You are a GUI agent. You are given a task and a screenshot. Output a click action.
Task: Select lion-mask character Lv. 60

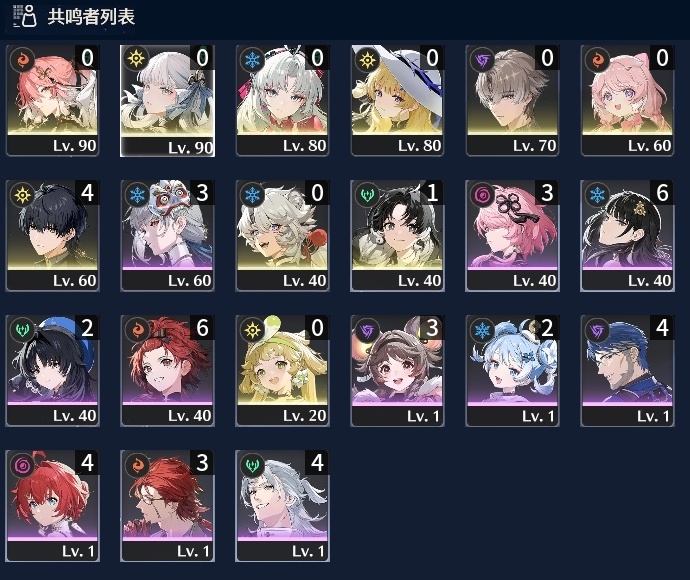167,235
